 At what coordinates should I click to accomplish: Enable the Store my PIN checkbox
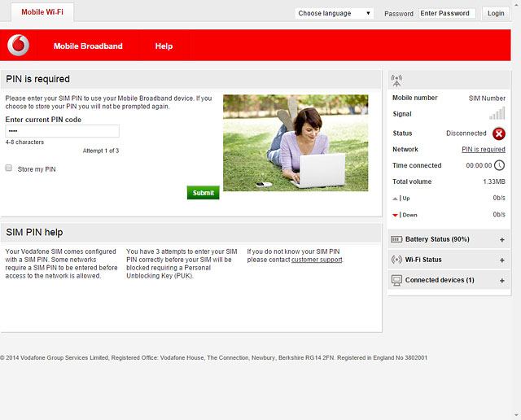point(9,168)
